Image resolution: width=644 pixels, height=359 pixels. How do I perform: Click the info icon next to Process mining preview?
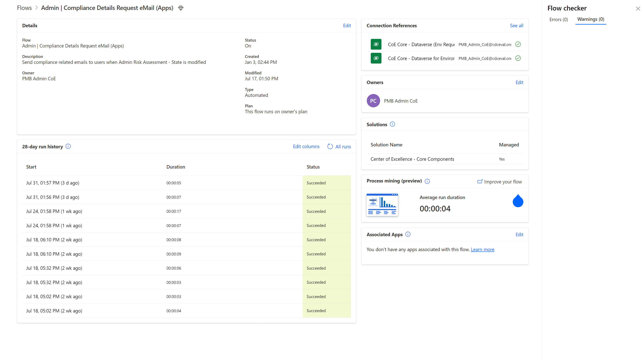[x=427, y=181]
